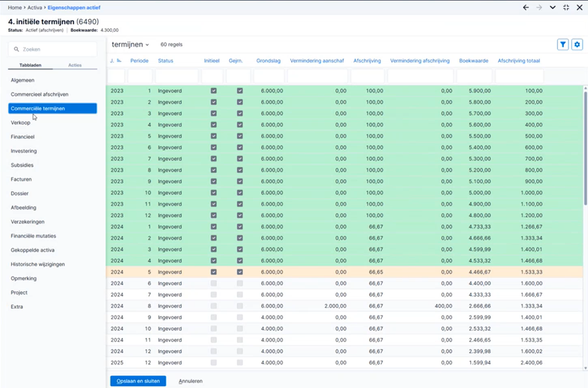Viewport: 588px width, 388px height.
Task: Click the search magnifier icon
Action: pos(16,50)
